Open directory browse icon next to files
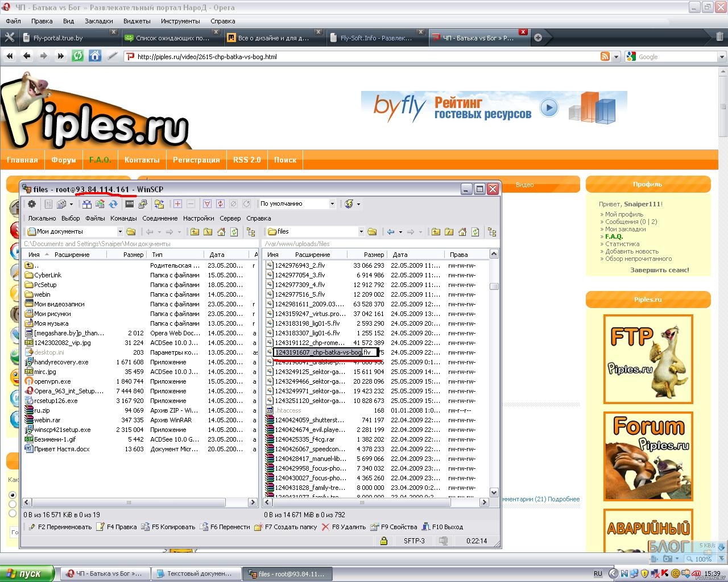Viewport: 728px width, 582px height. tap(372, 232)
